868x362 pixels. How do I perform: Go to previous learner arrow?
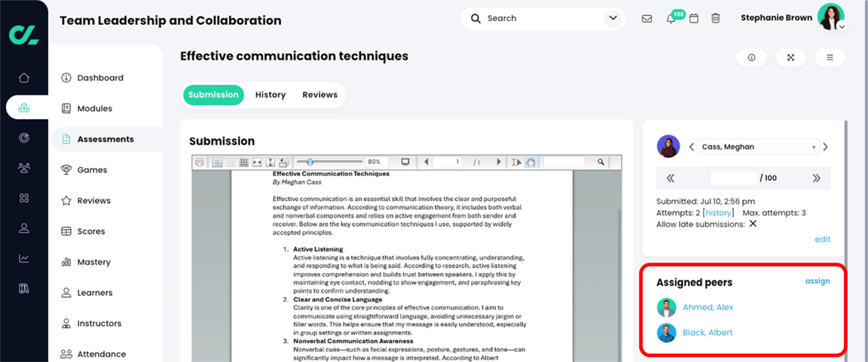tap(692, 147)
